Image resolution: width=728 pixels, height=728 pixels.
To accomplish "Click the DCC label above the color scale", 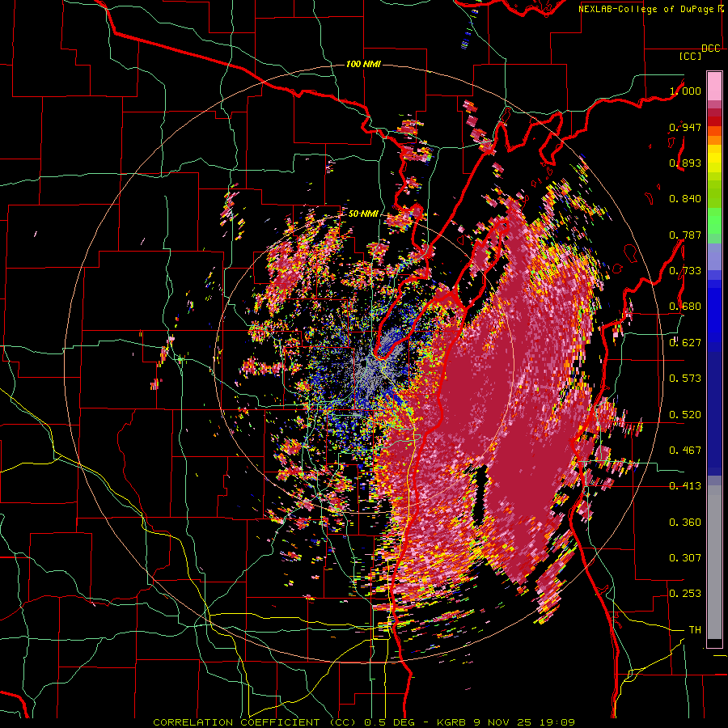I will [711, 49].
